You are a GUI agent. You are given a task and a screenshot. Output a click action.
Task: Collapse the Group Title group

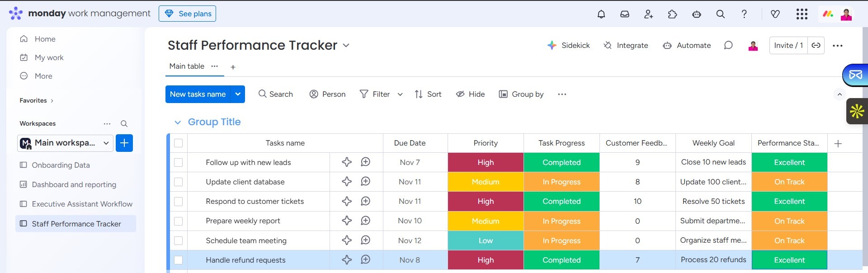(178, 122)
